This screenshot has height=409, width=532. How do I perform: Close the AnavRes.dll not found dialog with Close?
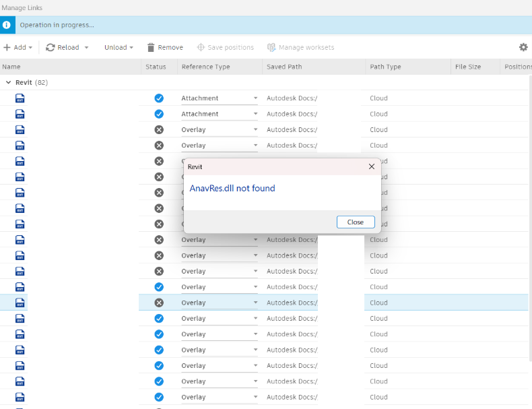coord(356,222)
